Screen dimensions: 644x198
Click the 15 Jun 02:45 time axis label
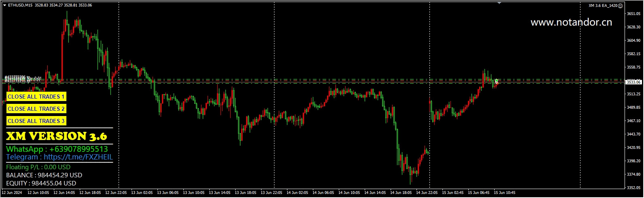pos(452,193)
